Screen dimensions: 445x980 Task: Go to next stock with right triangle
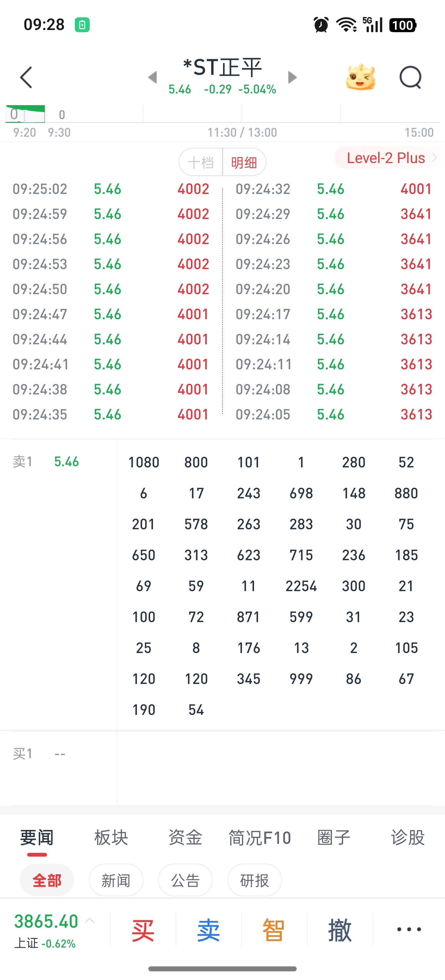[x=292, y=77]
